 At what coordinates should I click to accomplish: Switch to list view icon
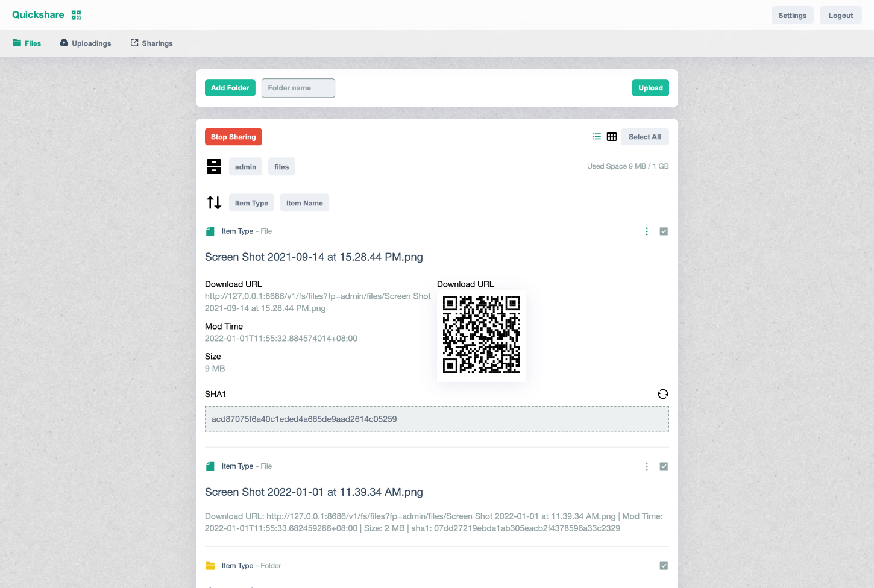coord(597,137)
